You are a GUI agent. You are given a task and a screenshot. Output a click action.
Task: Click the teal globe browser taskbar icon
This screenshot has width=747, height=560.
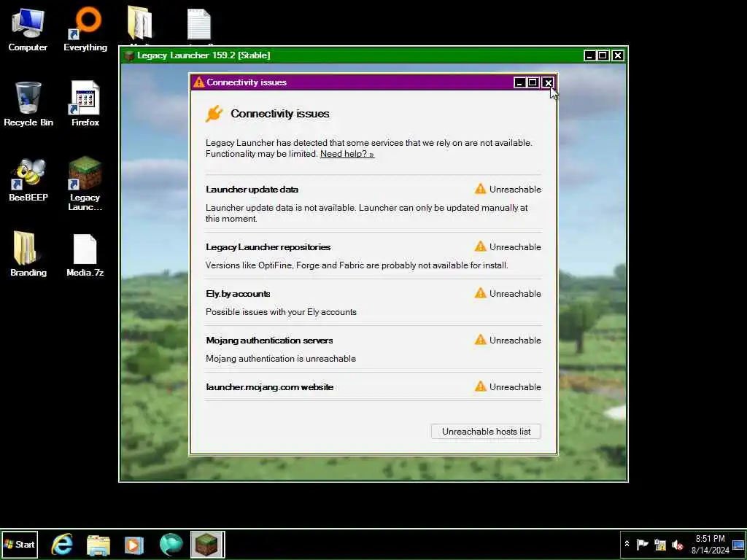click(171, 544)
